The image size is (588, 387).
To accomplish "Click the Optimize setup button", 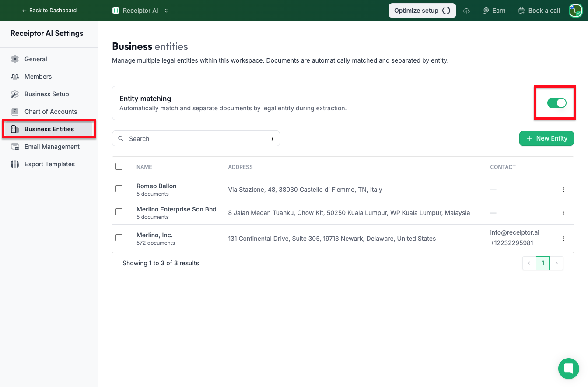I will coord(422,11).
